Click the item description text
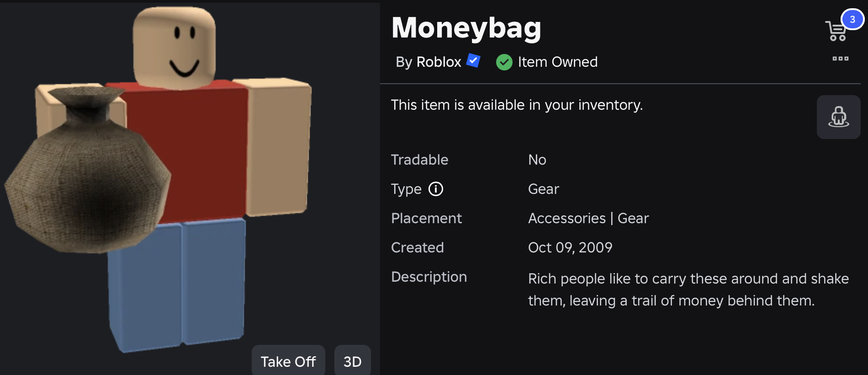The height and width of the screenshot is (375, 868). (688, 289)
